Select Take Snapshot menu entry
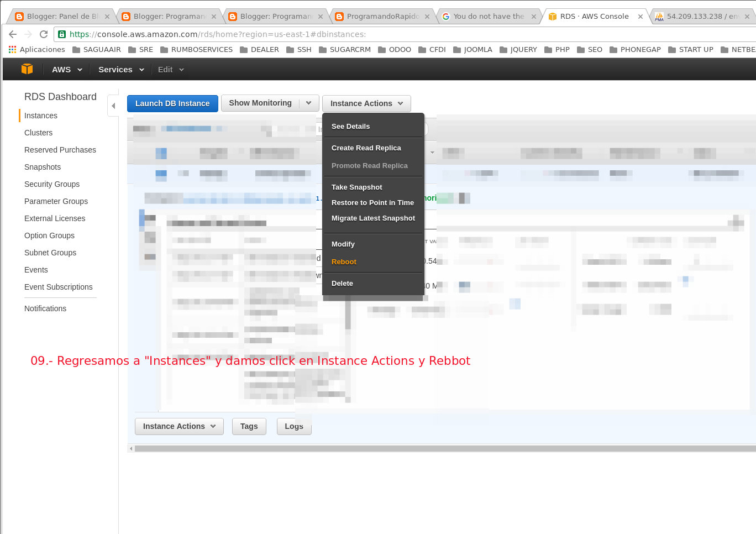 tap(356, 187)
